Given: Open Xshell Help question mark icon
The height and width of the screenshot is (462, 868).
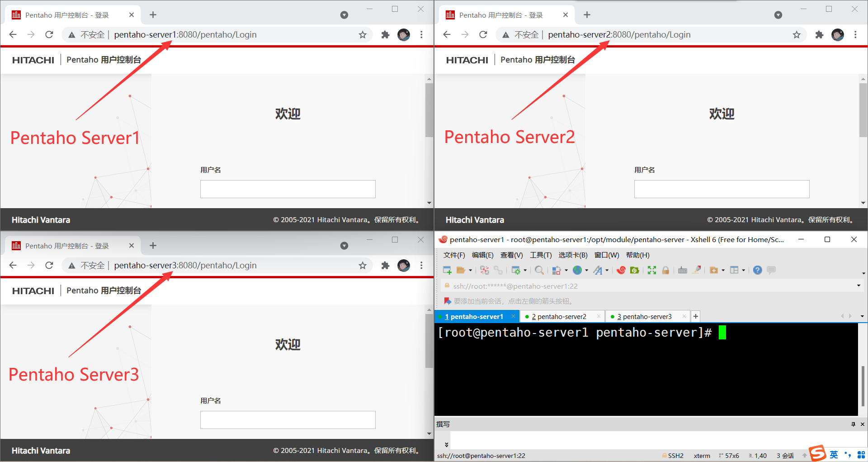Looking at the screenshot, I should coord(758,270).
